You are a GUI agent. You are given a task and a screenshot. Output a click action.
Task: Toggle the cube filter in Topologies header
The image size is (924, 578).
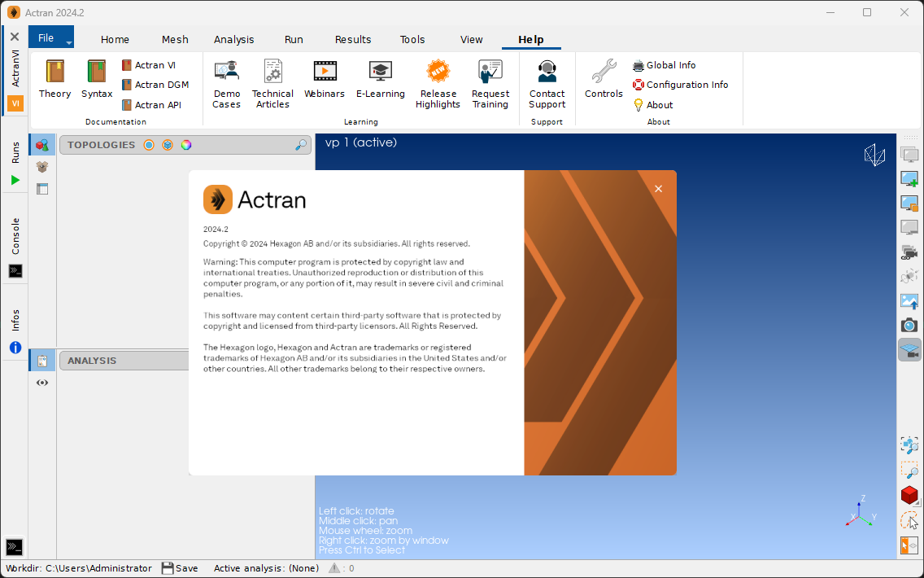[168, 145]
